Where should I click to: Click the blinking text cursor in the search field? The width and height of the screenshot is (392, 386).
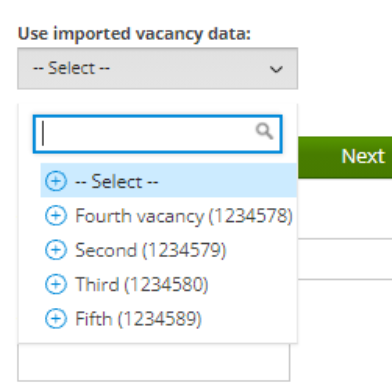(x=43, y=134)
